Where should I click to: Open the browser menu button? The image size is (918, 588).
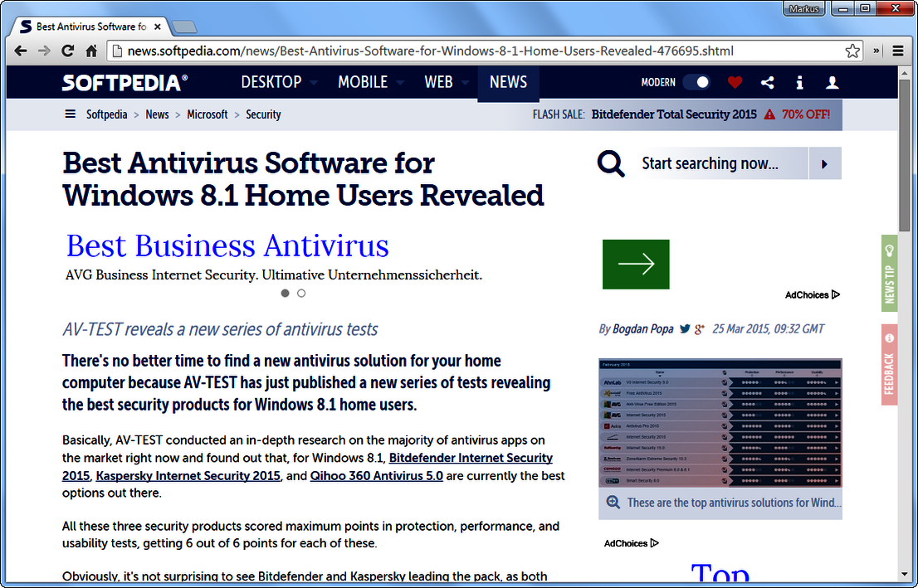[899, 51]
